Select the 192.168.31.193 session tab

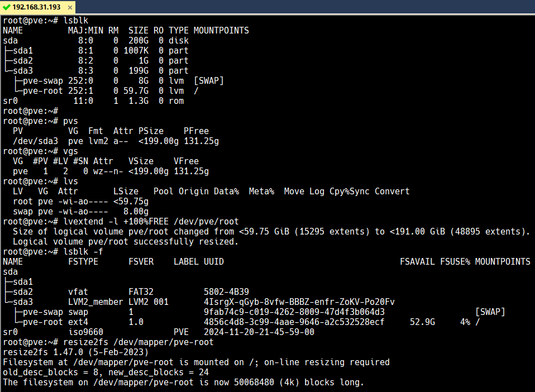pyautogui.click(x=37, y=7)
